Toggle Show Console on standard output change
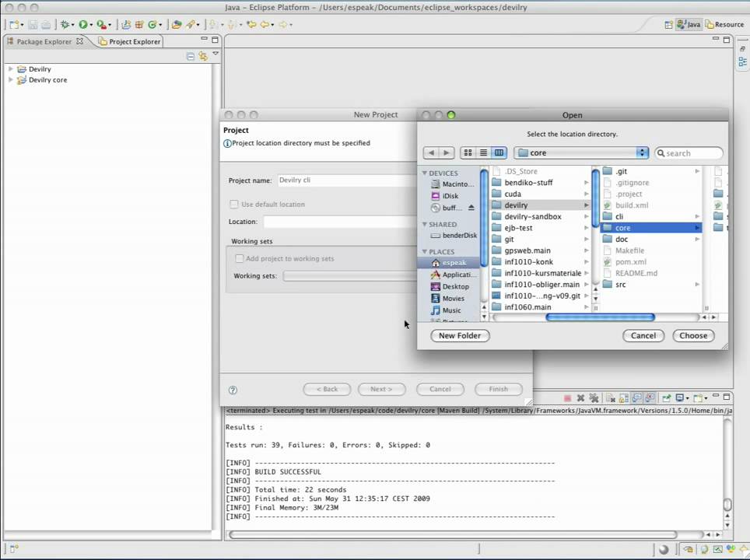Image resolution: width=750 pixels, height=560 pixels. point(637,398)
